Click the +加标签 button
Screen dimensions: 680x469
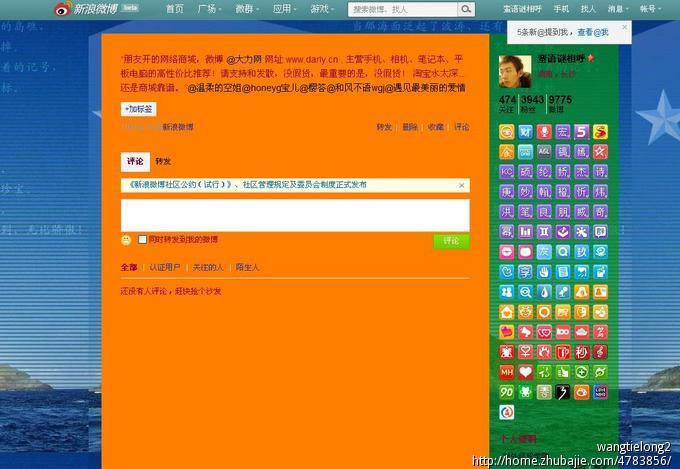138,109
